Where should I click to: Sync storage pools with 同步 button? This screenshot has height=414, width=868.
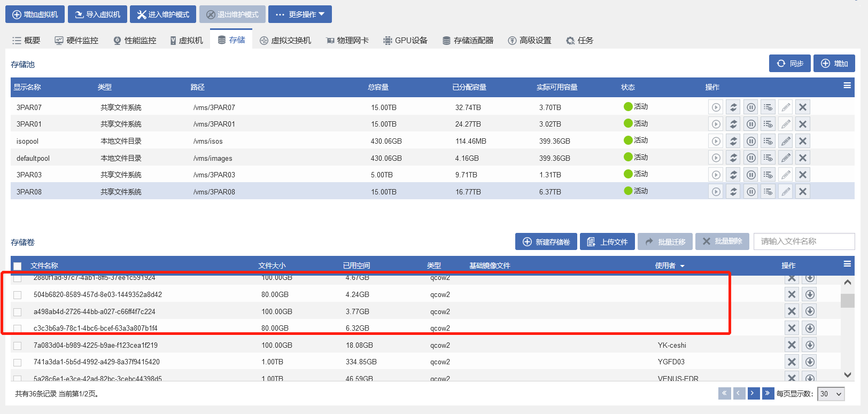click(x=790, y=63)
